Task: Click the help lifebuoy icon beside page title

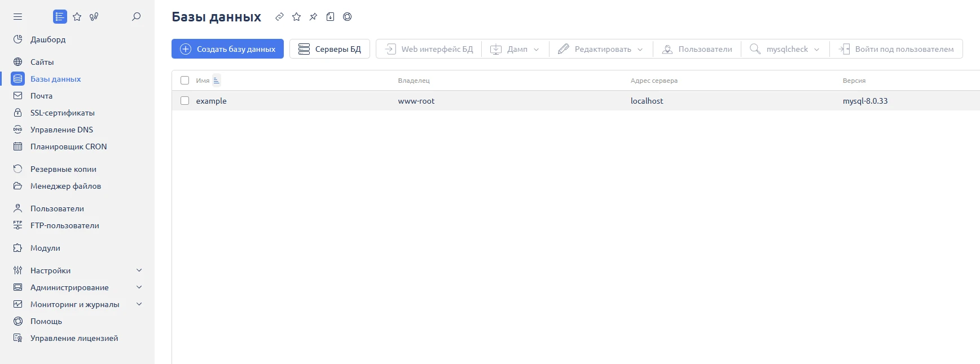Action: point(348,17)
